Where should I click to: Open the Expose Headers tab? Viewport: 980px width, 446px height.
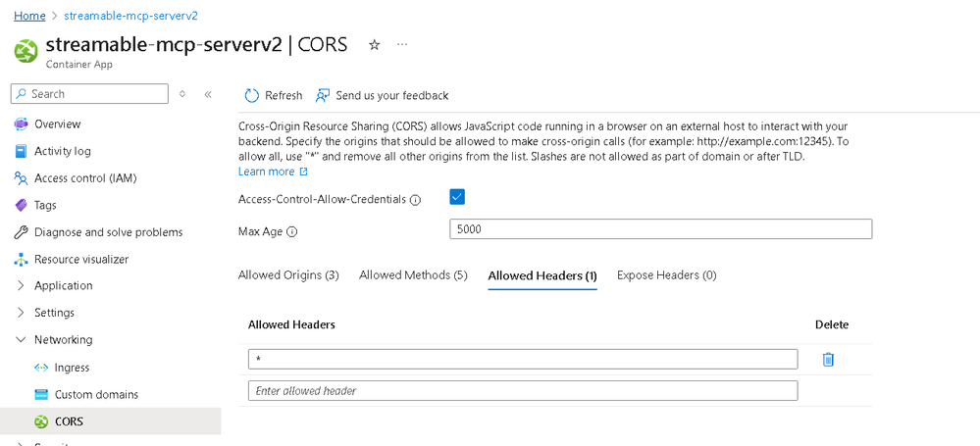tap(666, 275)
